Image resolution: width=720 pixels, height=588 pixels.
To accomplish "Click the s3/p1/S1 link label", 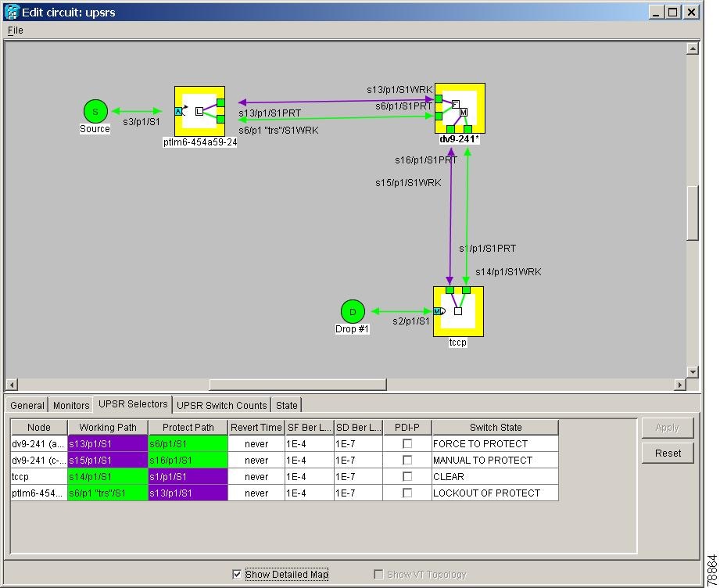I will pyautogui.click(x=141, y=122).
